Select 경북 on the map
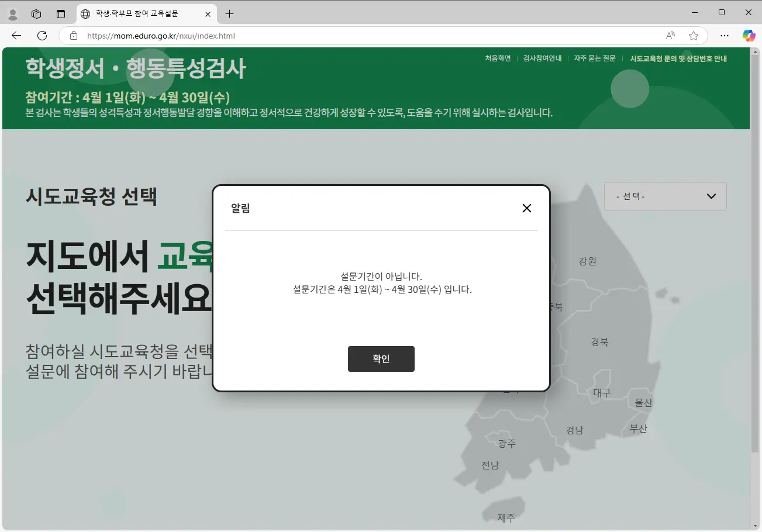Screen dimensions: 762x532 599,342
